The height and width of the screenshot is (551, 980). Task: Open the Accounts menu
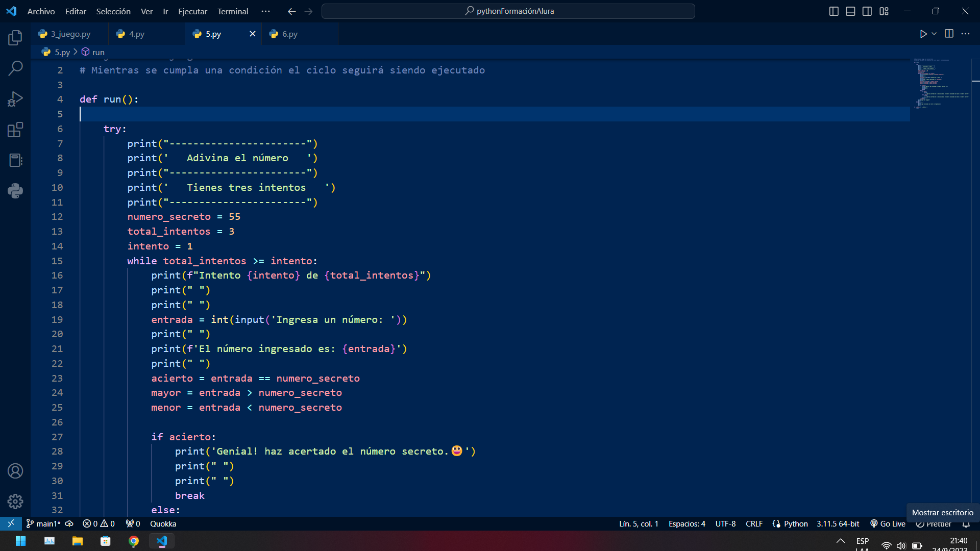point(15,471)
